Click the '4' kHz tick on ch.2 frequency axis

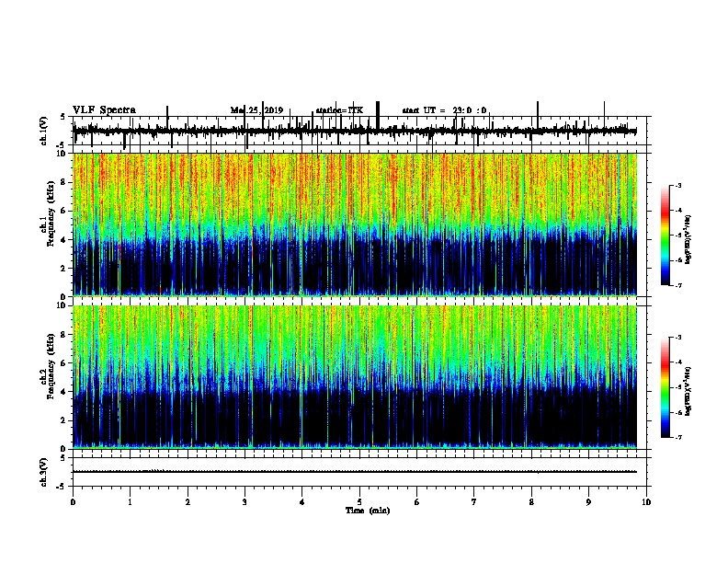(x=63, y=392)
